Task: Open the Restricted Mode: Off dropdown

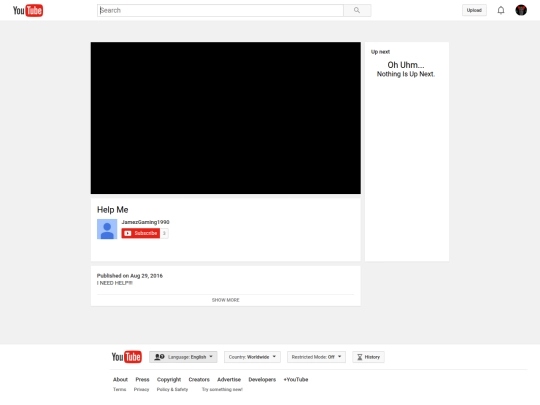Action: pos(316,357)
